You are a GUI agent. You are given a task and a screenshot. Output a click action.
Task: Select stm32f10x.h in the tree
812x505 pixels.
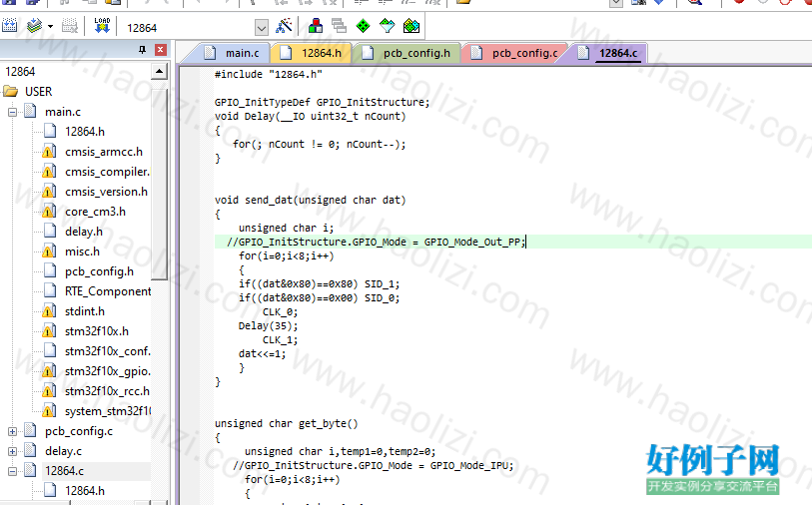pos(96,331)
